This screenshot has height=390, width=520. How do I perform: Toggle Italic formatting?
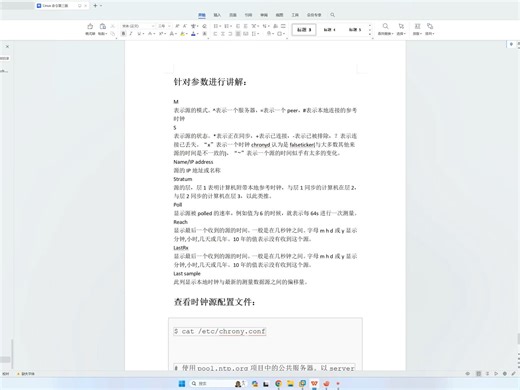pyautogui.click(x=131, y=34)
